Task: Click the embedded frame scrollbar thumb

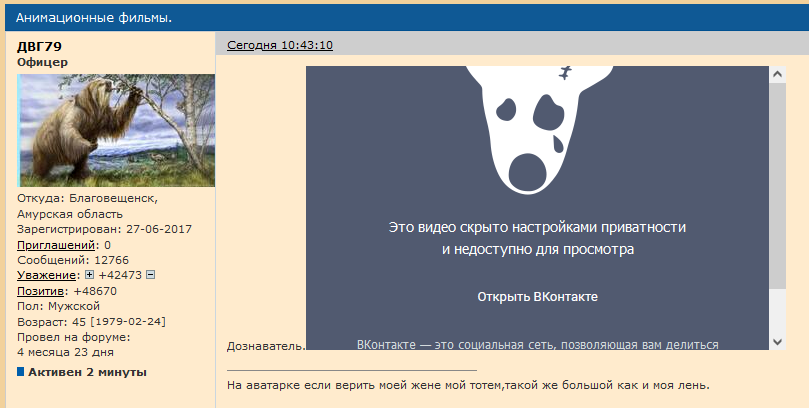Action: click(x=778, y=186)
